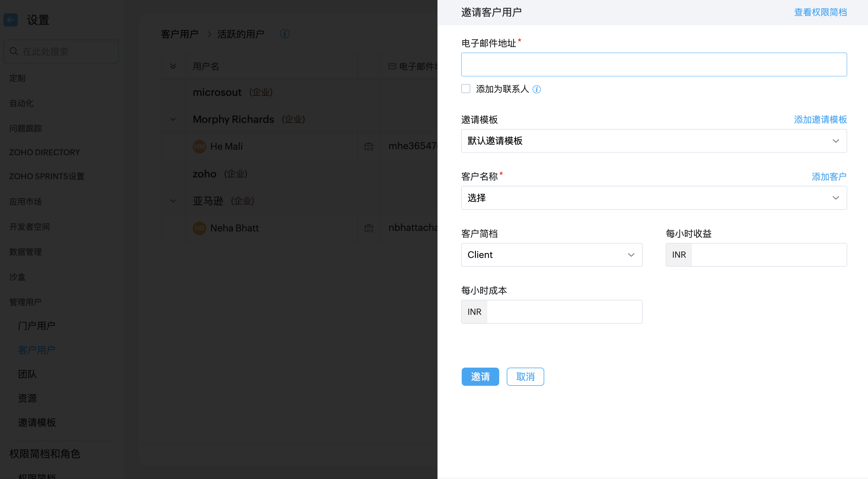Click the HM avatar of He Mali

pos(199,147)
